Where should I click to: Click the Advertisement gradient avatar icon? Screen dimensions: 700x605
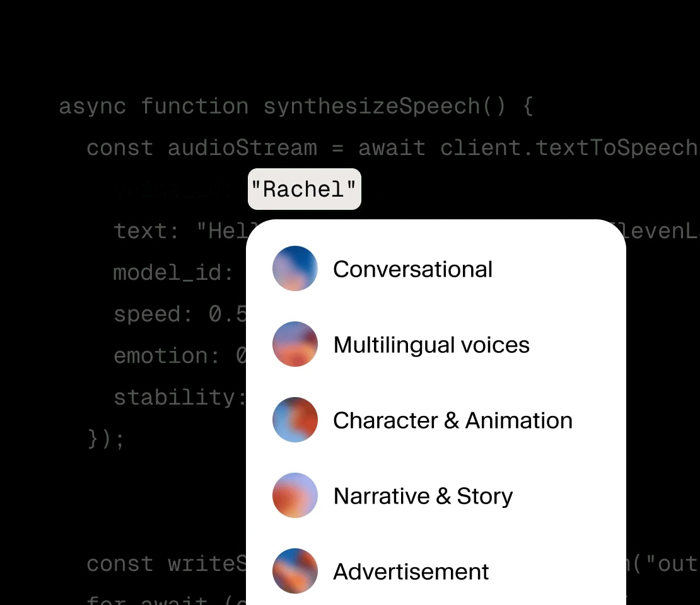295,571
